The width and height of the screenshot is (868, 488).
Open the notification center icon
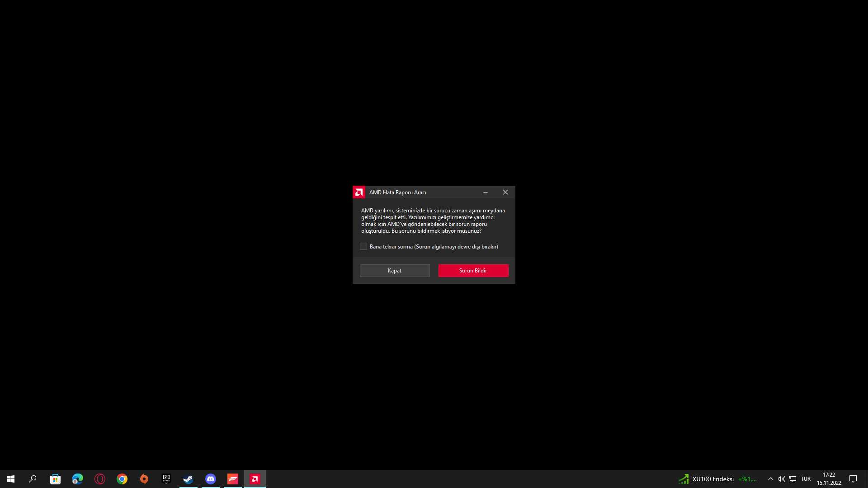click(853, 479)
